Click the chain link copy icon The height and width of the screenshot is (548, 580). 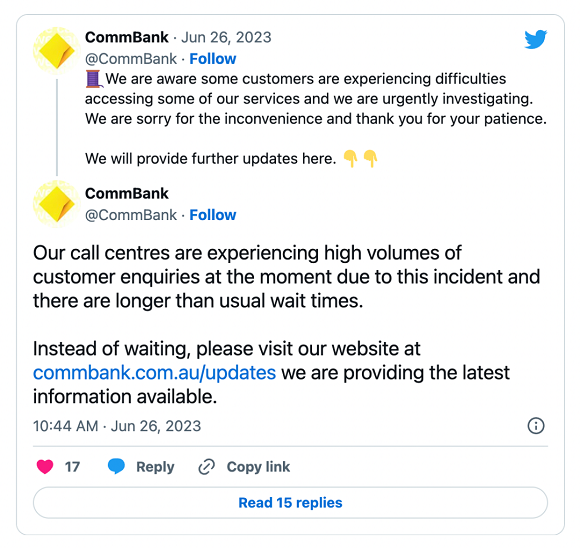click(x=206, y=467)
